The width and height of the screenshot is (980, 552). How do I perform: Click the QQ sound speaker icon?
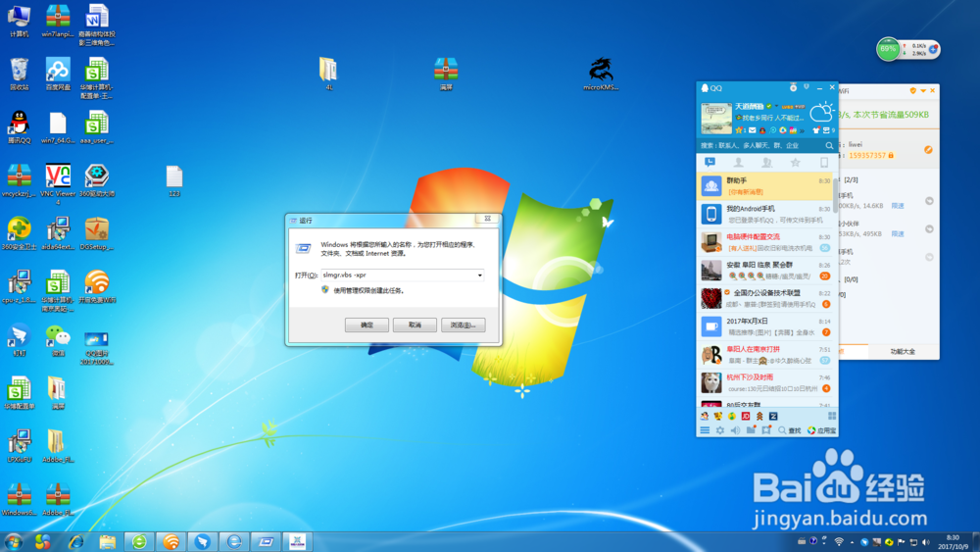tap(736, 430)
